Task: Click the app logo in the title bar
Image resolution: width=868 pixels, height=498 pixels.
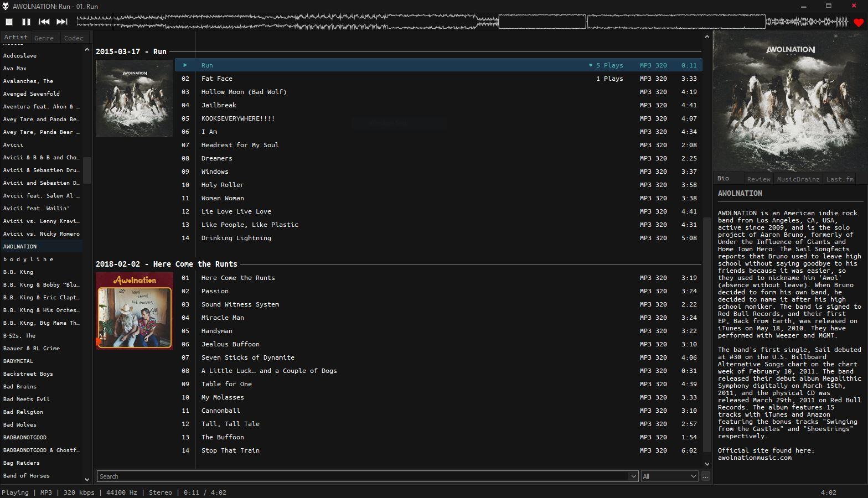Action: point(6,6)
